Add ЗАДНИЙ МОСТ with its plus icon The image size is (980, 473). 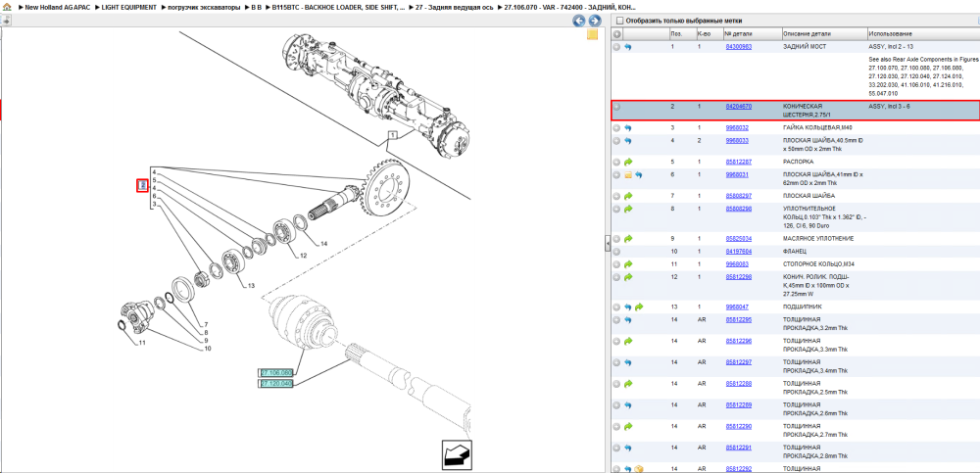[616, 47]
